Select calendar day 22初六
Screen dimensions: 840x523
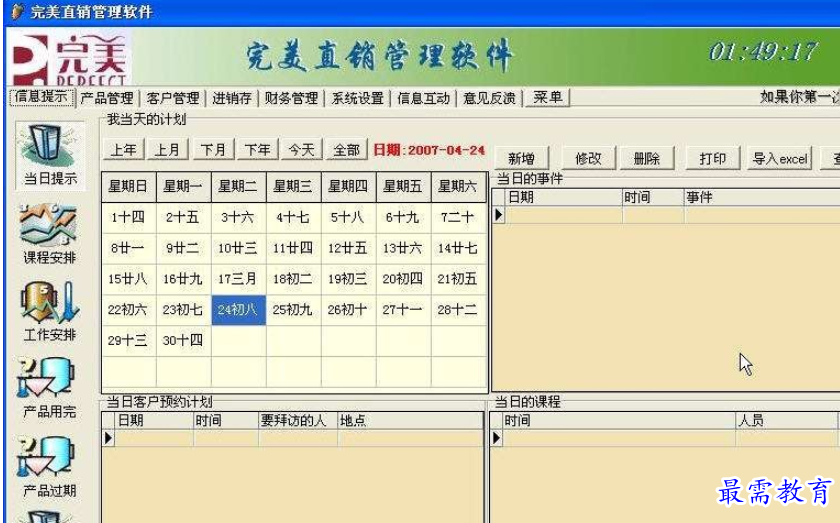point(129,310)
